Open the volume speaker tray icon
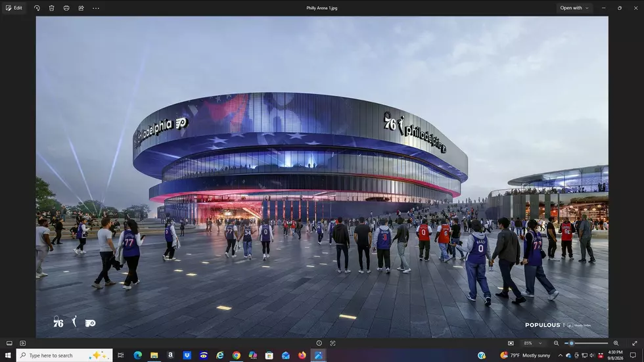 point(592,355)
